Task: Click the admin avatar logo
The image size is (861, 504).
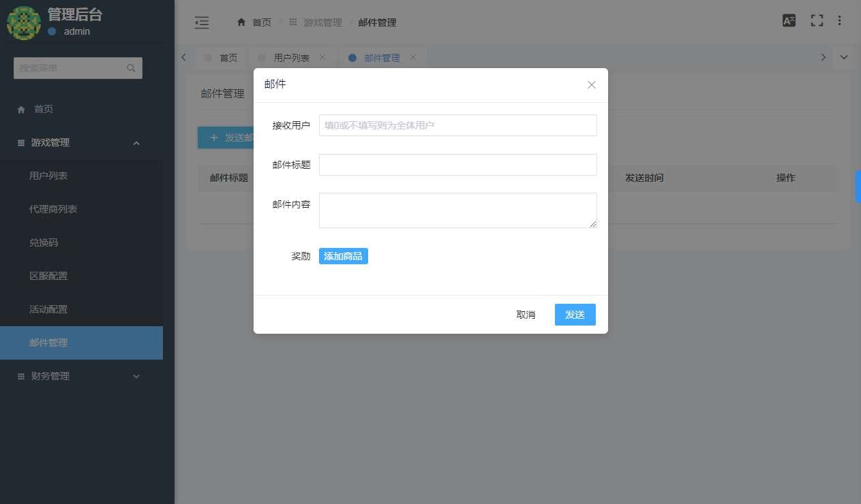Action: (x=23, y=22)
